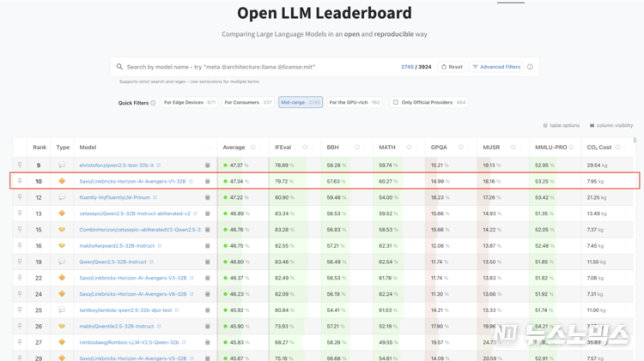Pin the rank 19 Qwen2.5-32B-Instruct row

click(x=20, y=262)
